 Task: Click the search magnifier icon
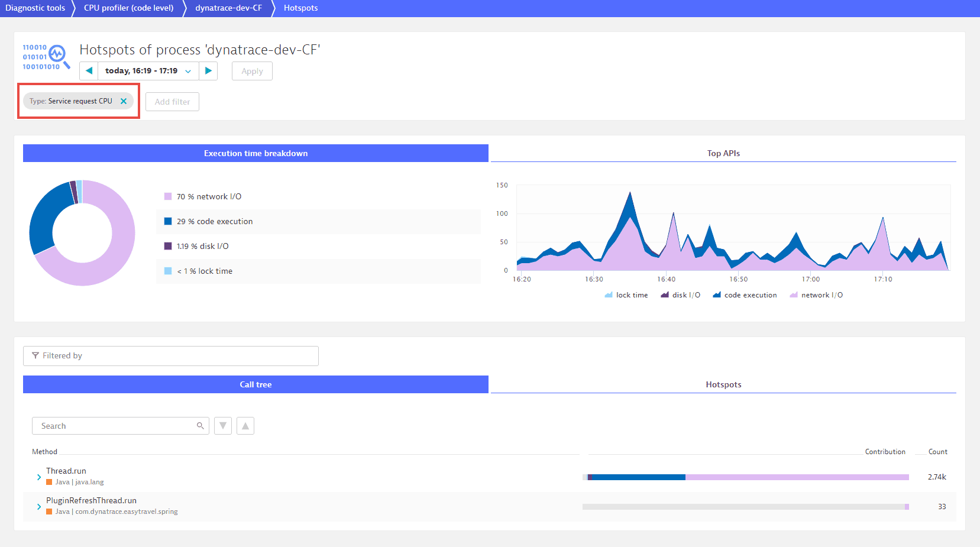pos(200,426)
